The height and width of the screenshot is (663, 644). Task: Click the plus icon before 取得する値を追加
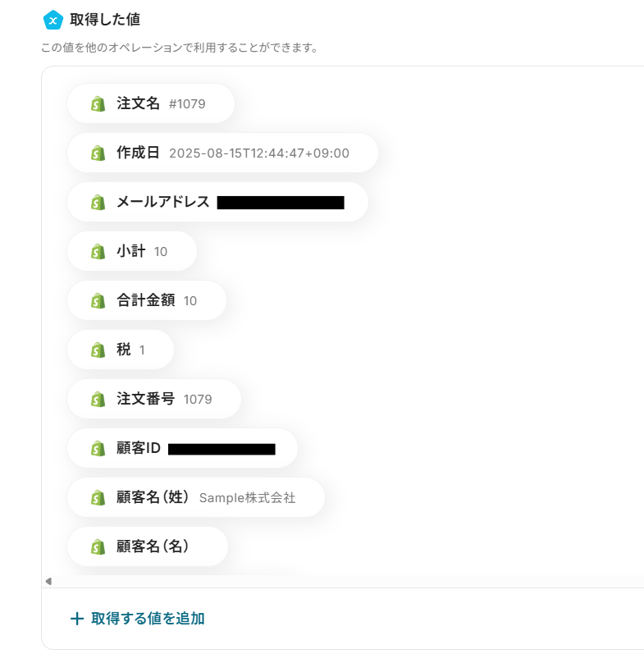point(77,619)
